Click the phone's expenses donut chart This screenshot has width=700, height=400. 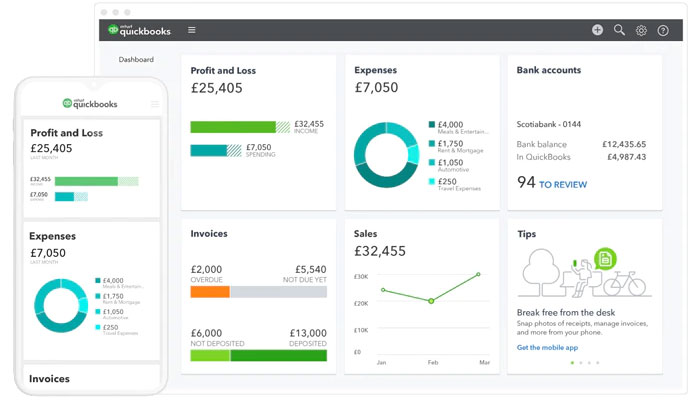point(61,305)
